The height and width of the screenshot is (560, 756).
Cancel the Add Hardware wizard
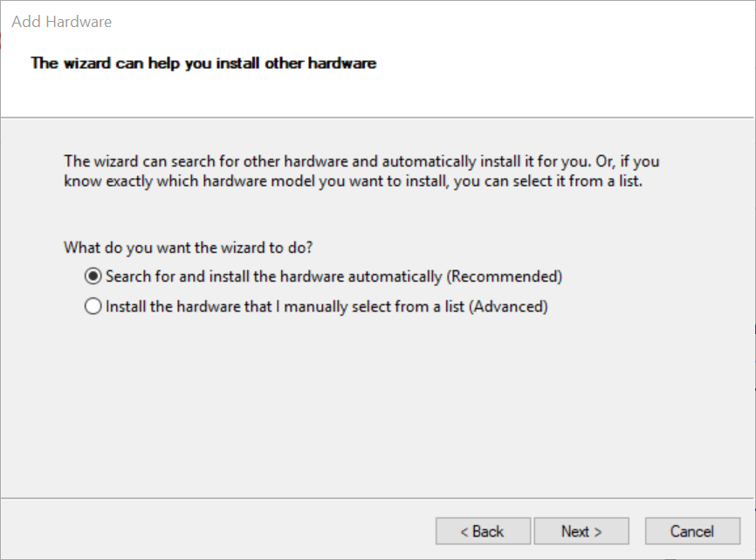tap(692, 531)
